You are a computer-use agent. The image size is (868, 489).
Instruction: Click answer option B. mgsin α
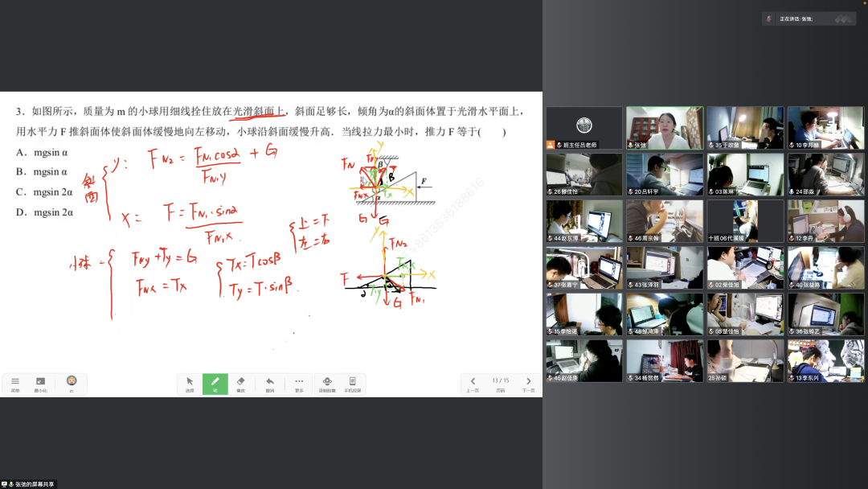point(42,171)
